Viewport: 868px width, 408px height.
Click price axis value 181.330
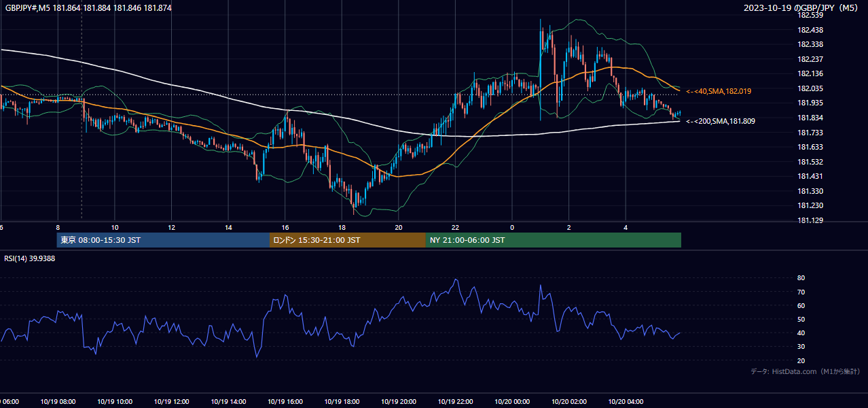point(810,191)
